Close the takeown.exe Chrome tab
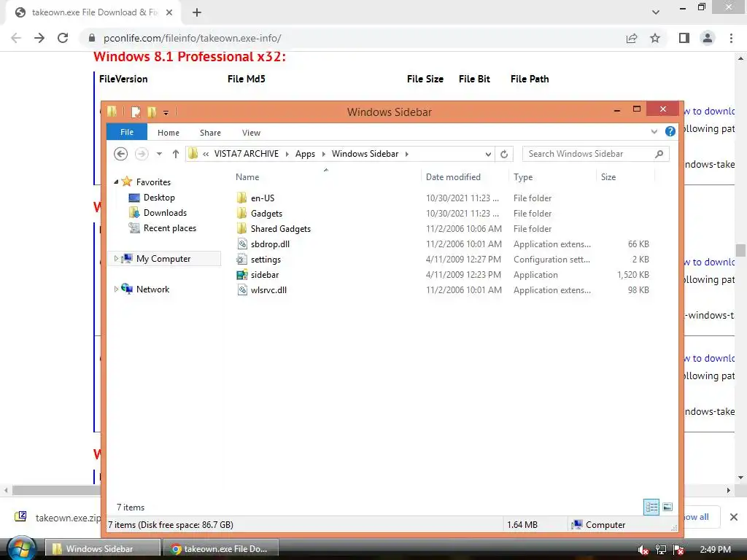 169,12
